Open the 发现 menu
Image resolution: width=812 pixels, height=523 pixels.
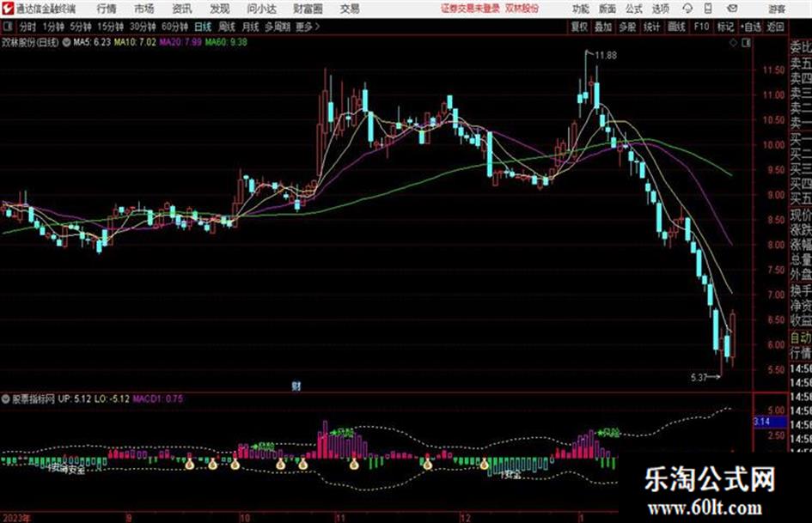pos(220,9)
